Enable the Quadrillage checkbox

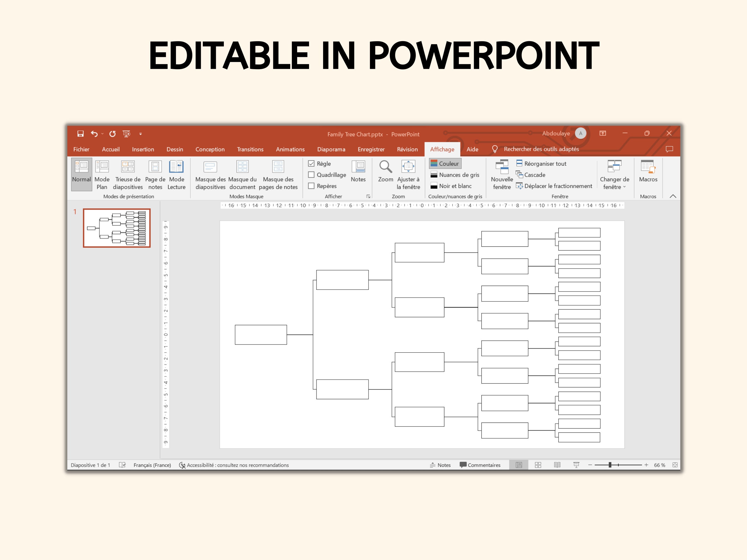pyautogui.click(x=311, y=174)
